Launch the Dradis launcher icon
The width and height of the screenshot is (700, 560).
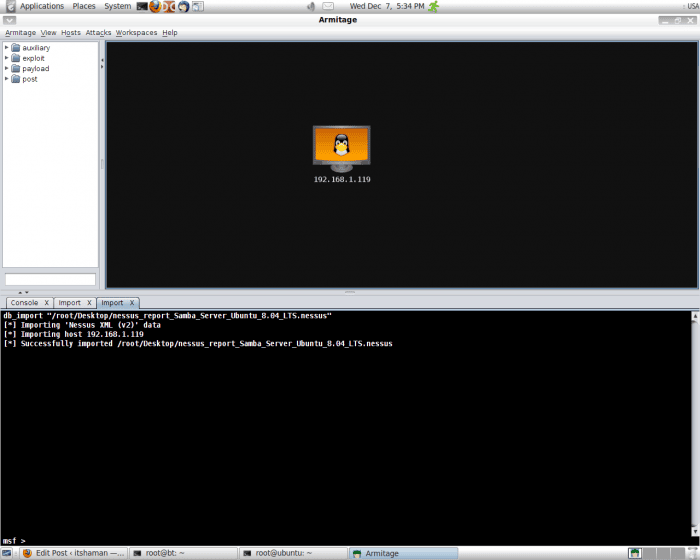coord(169,7)
